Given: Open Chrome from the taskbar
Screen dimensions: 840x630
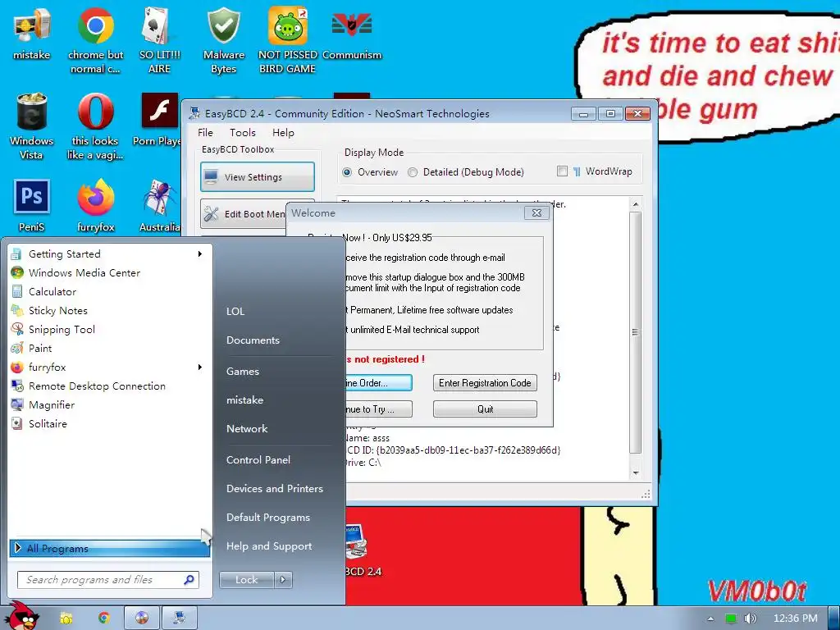Looking at the screenshot, I should coord(104,619).
